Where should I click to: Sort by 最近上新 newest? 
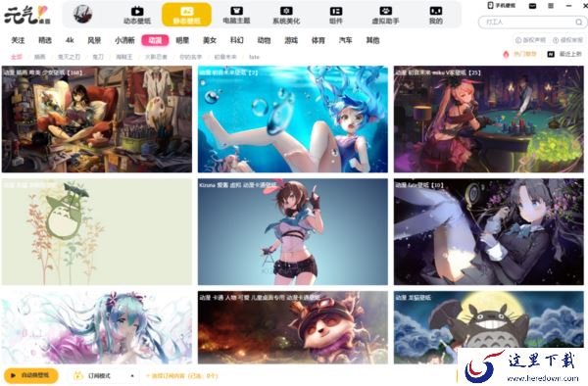[x=564, y=54]
